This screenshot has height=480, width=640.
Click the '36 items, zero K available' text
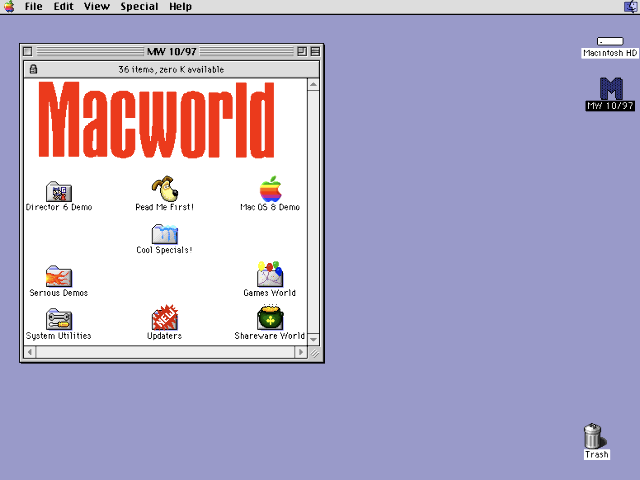[171, 70]
